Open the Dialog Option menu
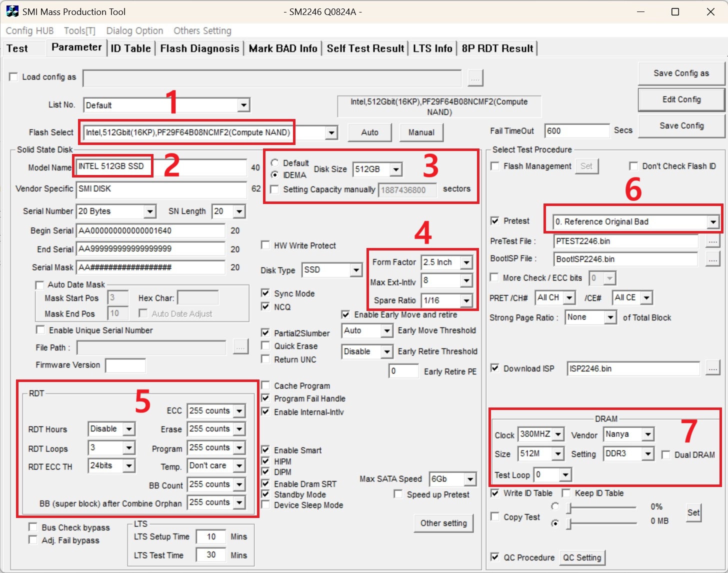 coord(134,30)
